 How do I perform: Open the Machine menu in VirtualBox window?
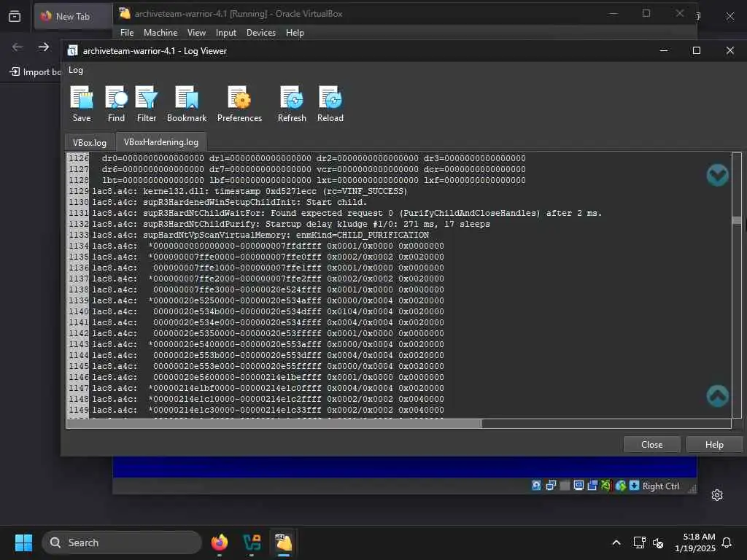click(160, 32)
